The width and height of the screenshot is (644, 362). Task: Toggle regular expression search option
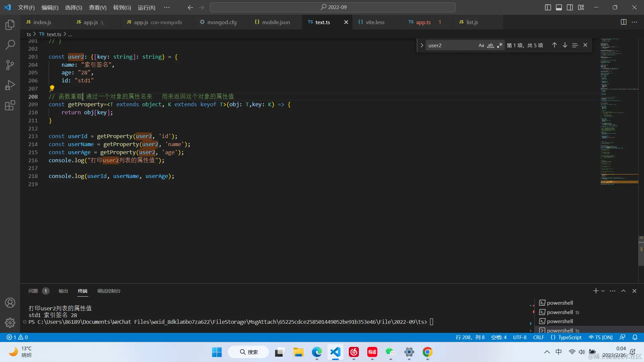tap(500, 45)
